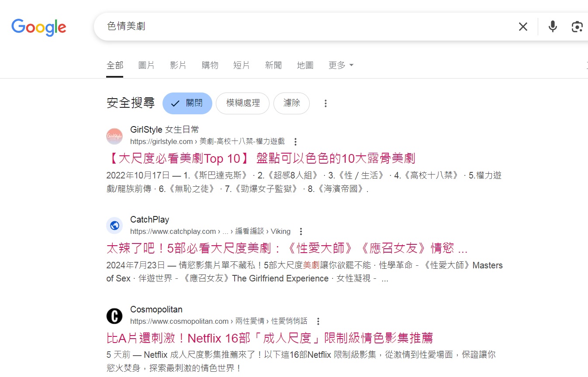588x377 pixels.
Task: Open the catchplay.com URL breadcrumb
Action: pos(211,231)
